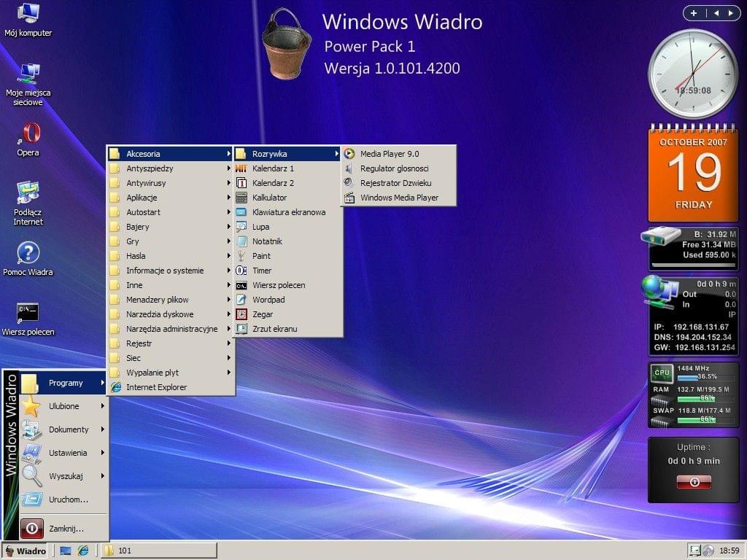This screenshot has width=747, height=560.
Task: Click the plus button on widget bar
Action: pos(694,13)
